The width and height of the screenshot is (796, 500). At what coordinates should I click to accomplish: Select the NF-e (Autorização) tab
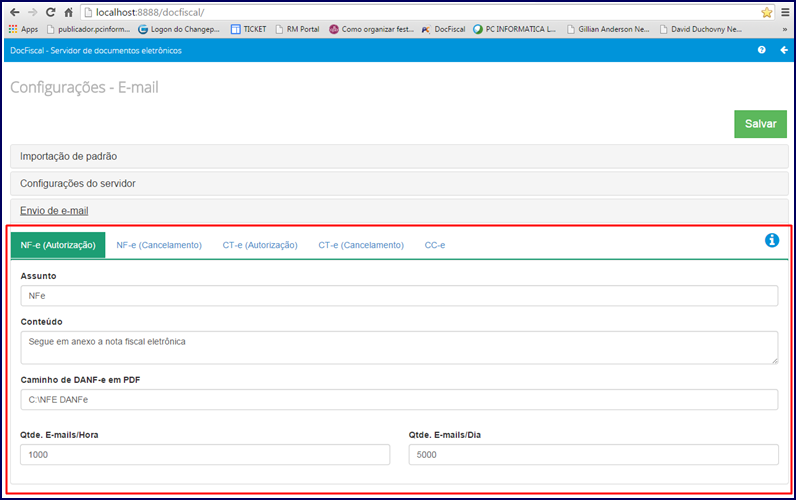tap(58, 245)
